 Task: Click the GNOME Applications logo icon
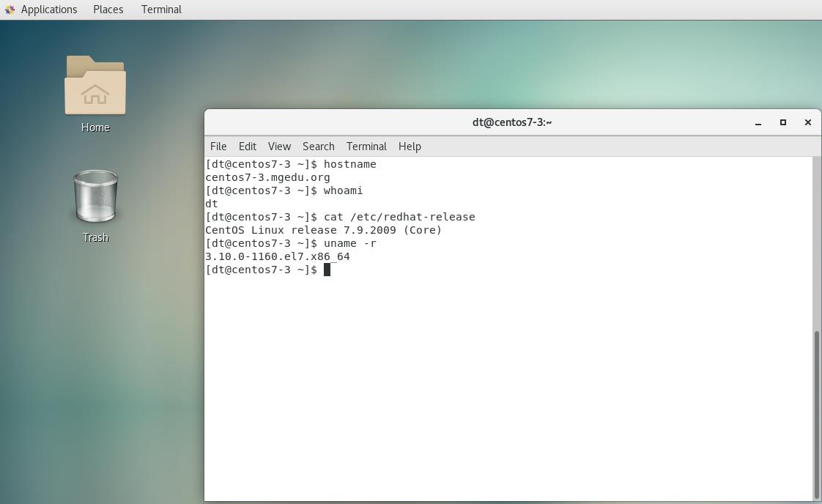tap(10, 10)
